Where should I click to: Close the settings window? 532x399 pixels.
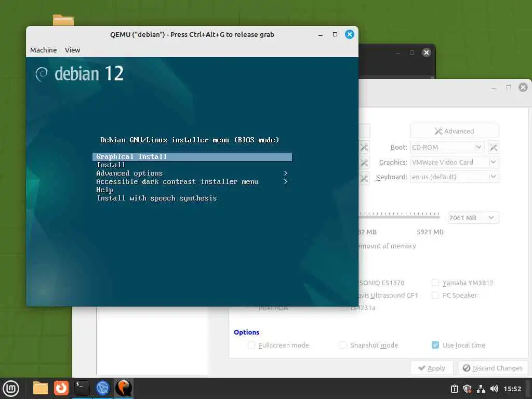click(523, 87)
